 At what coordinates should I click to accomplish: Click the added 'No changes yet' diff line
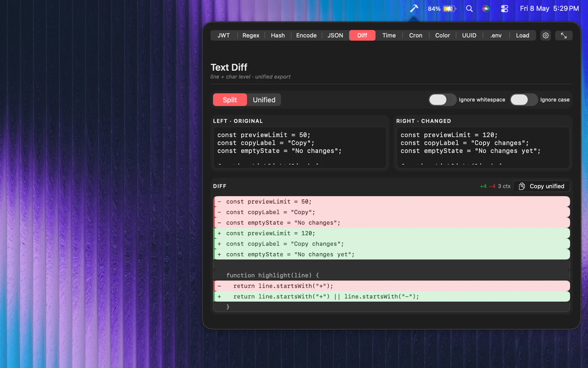tap(392, 254)
